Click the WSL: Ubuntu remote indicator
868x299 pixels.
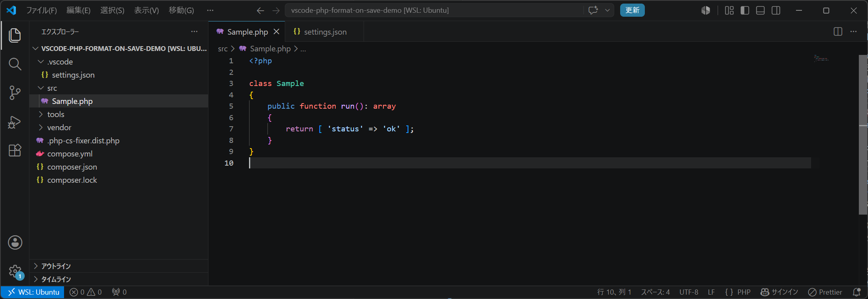(33, 292)
